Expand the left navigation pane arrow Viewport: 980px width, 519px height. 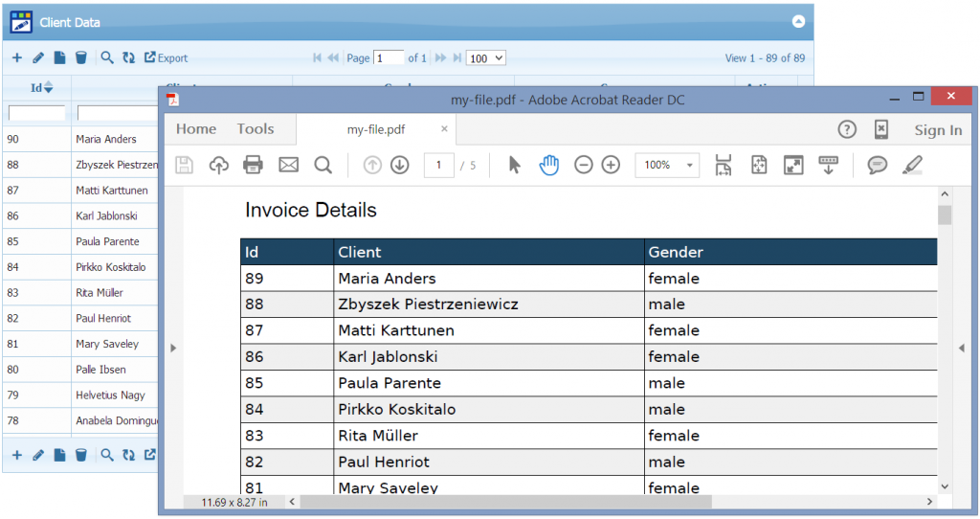pos(173,348)
